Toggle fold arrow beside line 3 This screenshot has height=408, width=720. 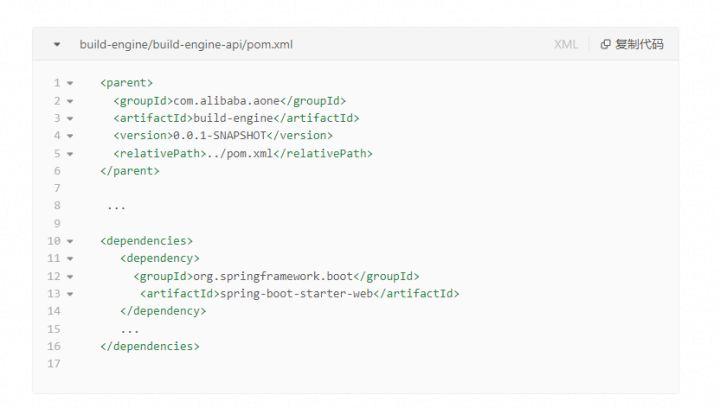pyautogui.click(x=70, y=119)
